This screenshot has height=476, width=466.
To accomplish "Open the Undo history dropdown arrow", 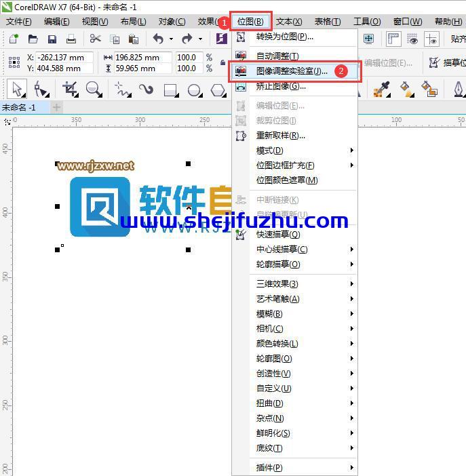I will pyautogui.click(x=172, y=39).
